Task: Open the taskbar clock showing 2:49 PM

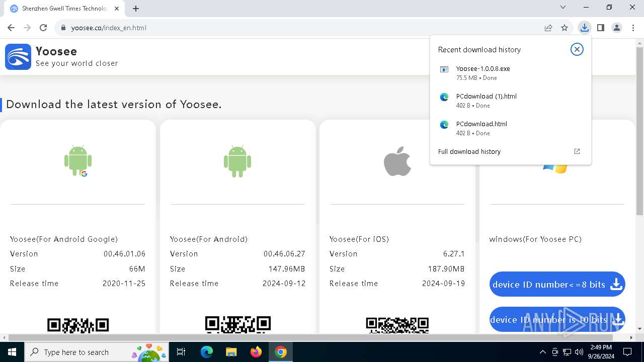Action: [601, 352]
